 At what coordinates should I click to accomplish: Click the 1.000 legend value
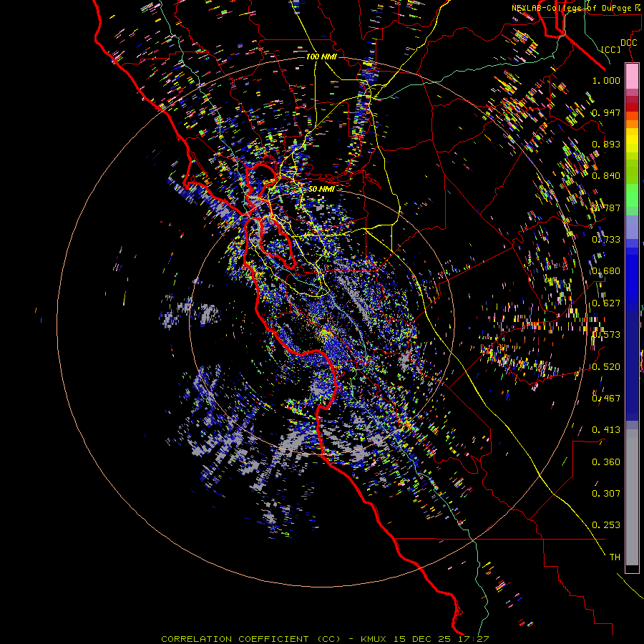coord(606,80)
